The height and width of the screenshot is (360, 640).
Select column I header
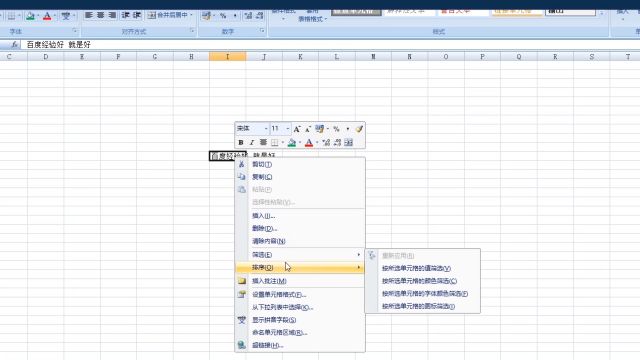[x=227, y=57]
